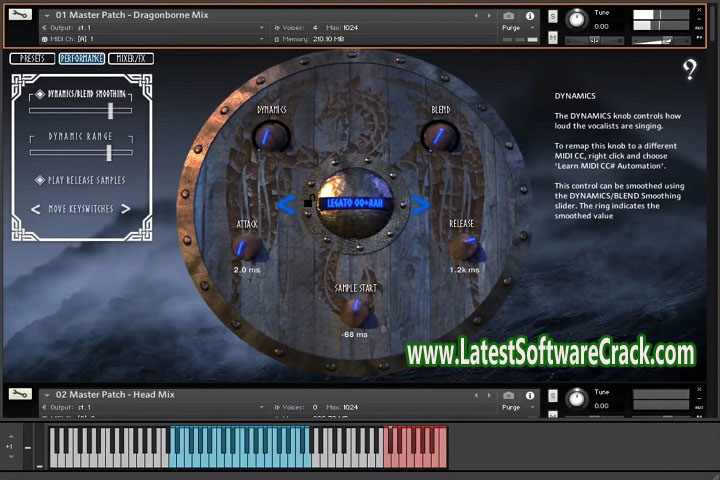
Task: Click the right blue articulation arrow
Action: point(421,205)
